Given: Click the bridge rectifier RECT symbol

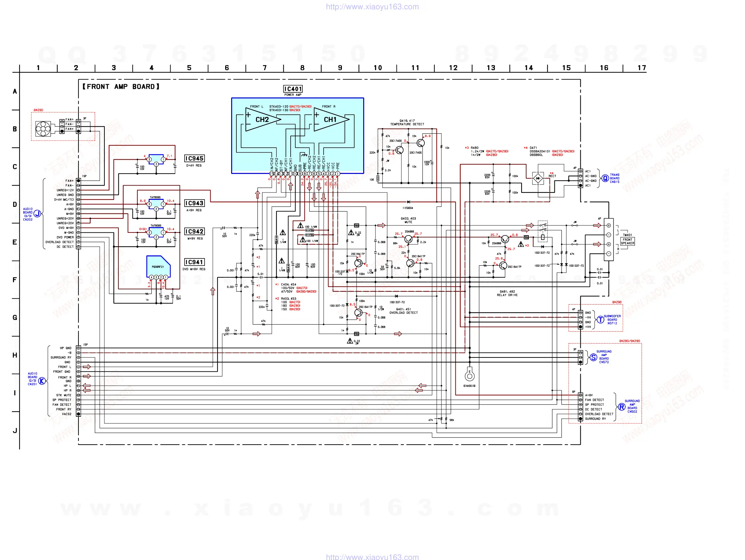Looking at the screenshot, I should pyautogui.click(x=538, y=178).
